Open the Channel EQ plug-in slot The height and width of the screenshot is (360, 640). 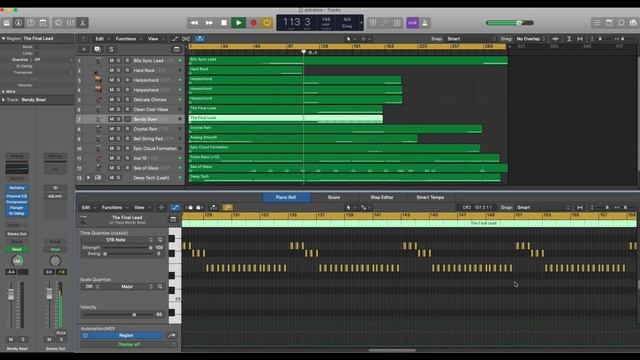[17, 196]
